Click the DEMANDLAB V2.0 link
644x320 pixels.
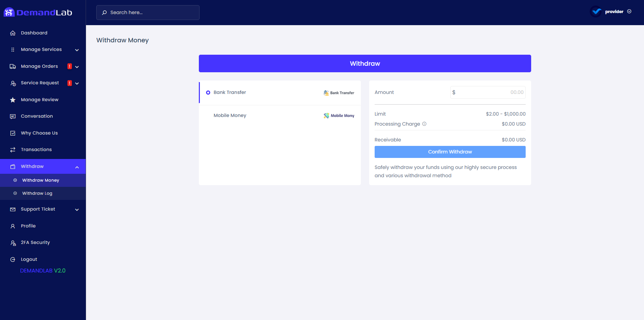(x=42, y=271)
